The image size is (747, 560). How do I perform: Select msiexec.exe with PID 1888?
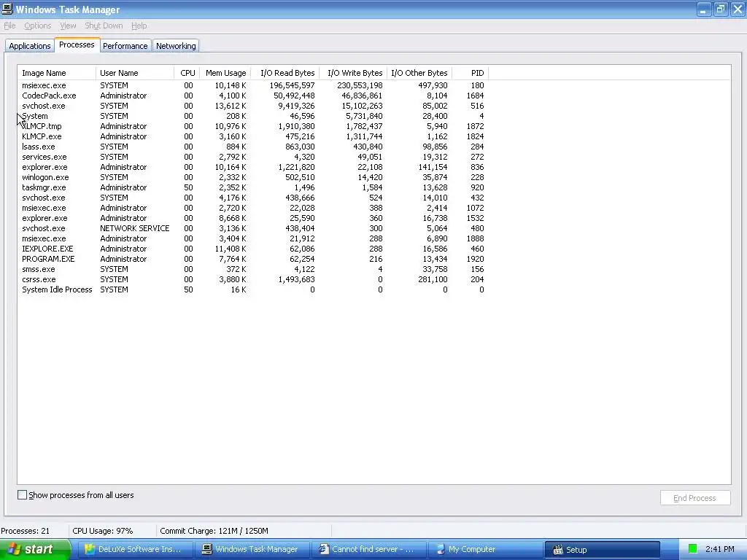pyautogui.click(x=253, y=238)
